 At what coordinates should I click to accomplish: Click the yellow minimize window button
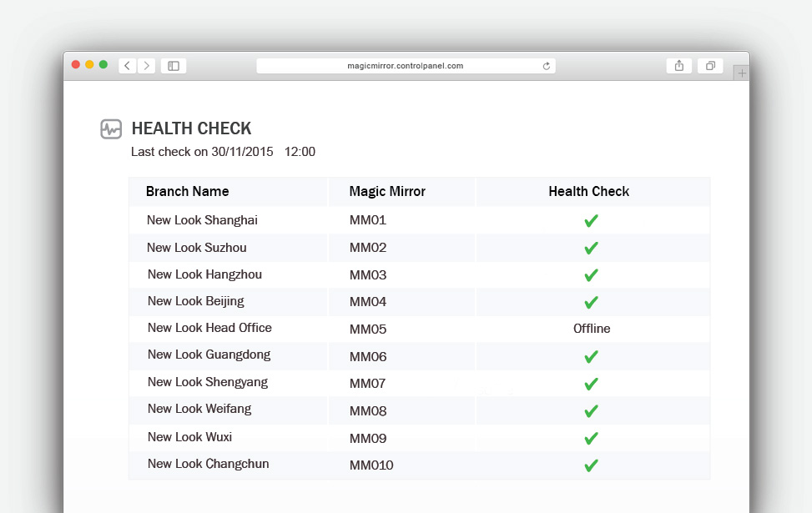(x=89, y=64)
